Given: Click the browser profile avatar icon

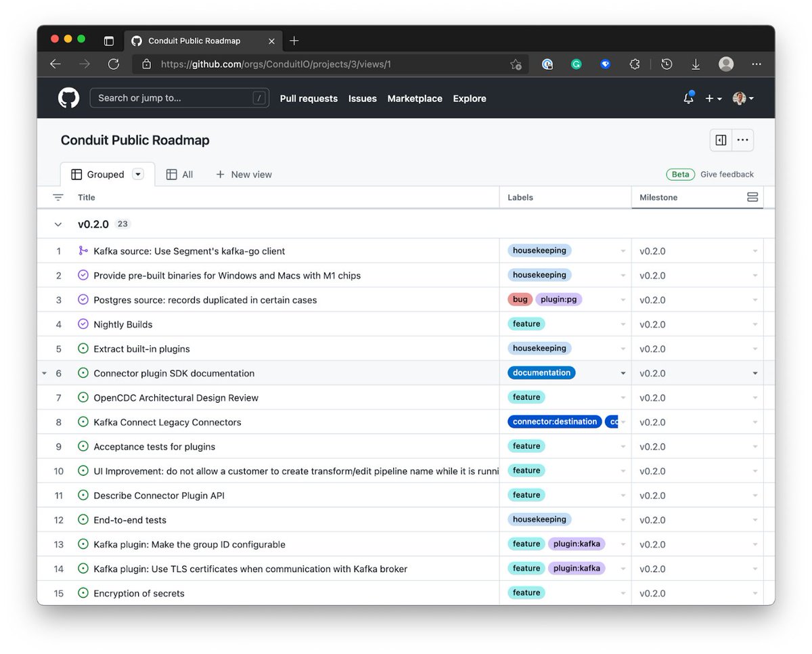Looking at the screenshot, I should [x=726, y=64].
